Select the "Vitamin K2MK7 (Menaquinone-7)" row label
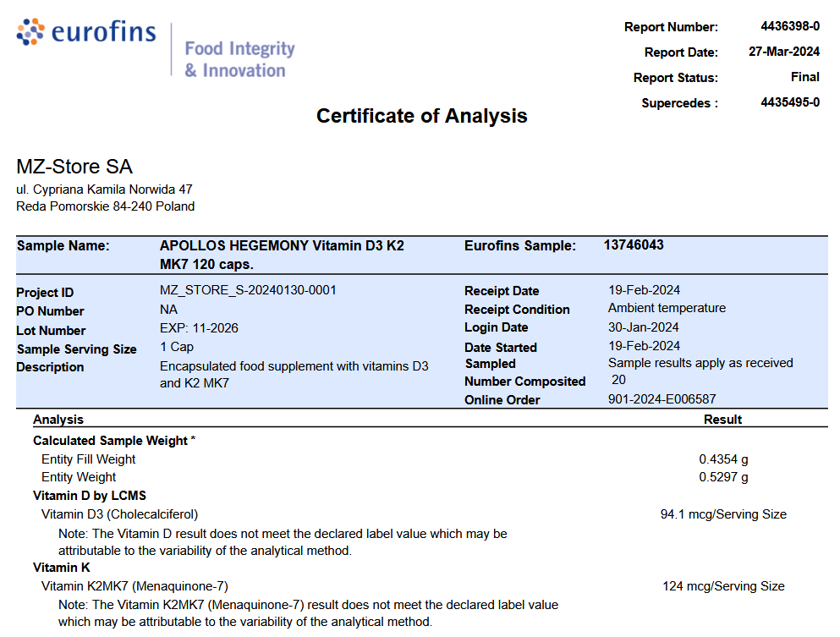 pyautogui.click(x=135, y=586)
